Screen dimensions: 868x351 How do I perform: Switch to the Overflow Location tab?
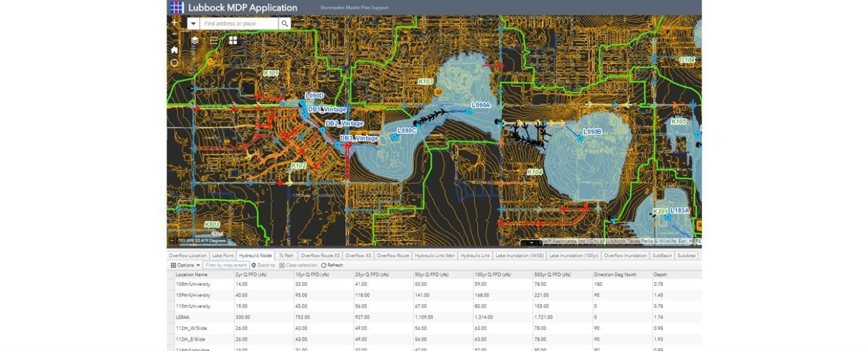(188, 256)
